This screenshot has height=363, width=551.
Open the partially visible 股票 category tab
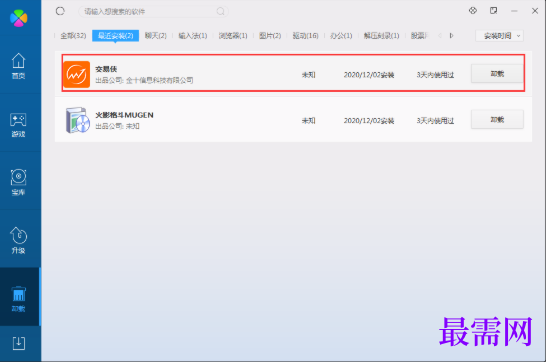coord(420,35)
